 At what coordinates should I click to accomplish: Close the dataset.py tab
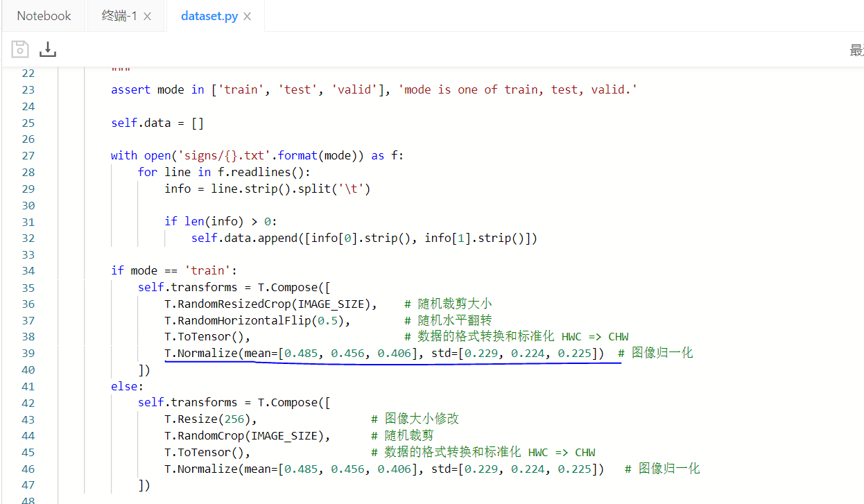[248, 17]
